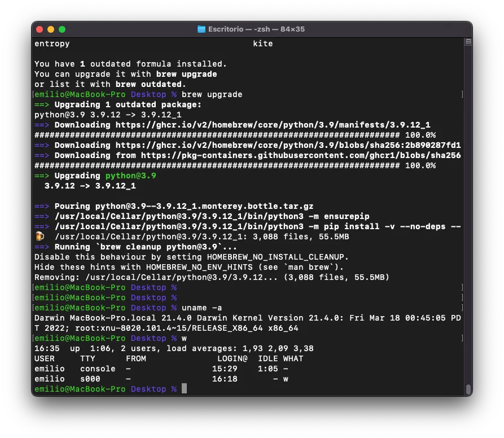Click the window title "Escritorio — -zsh — 84×35"

click(256, 29)
